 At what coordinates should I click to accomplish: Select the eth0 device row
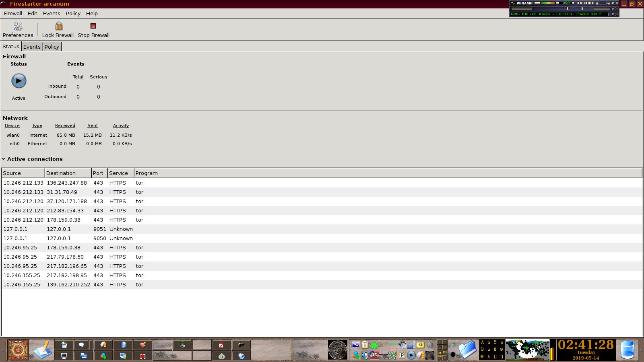(68, 144)
